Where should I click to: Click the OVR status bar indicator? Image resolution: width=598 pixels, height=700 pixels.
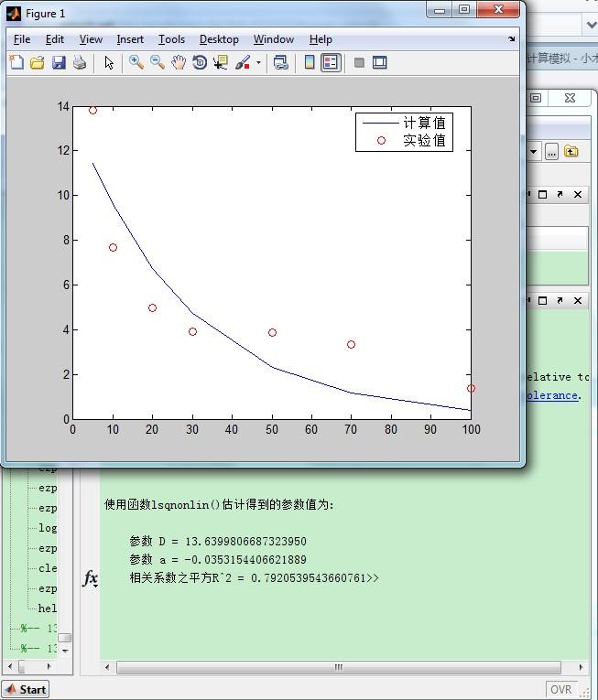pyautogui.click(x=560, y=690)
